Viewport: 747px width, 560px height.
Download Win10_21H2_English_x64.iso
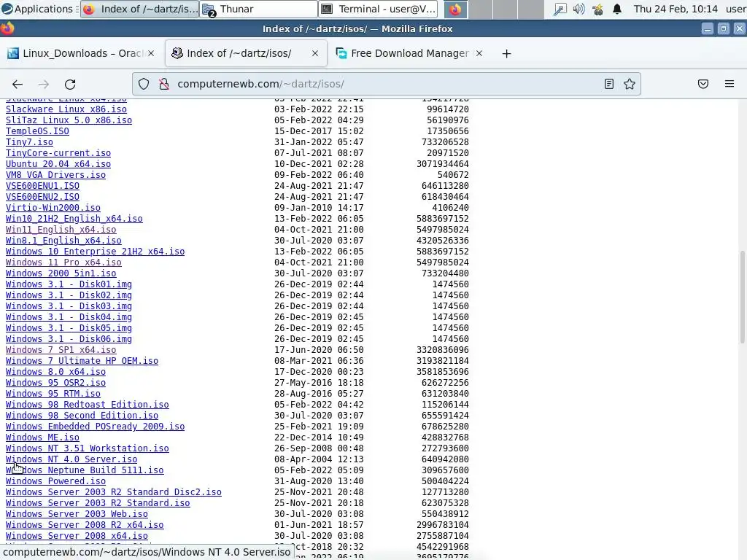coord(74,219)
